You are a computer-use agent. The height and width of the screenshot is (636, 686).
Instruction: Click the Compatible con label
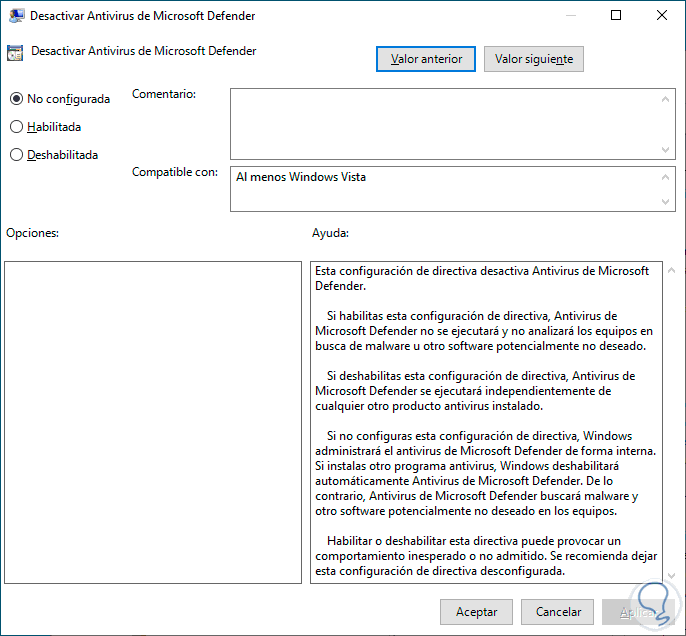175,172
